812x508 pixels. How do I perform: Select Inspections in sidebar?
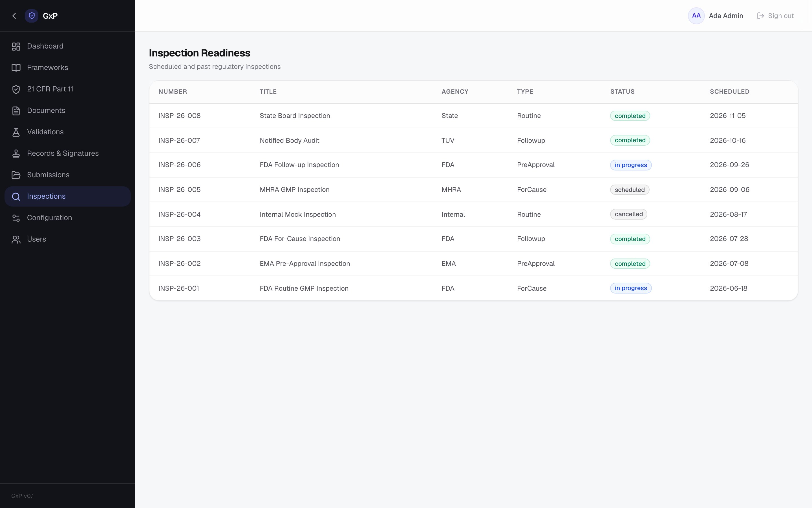click(67, 196)
